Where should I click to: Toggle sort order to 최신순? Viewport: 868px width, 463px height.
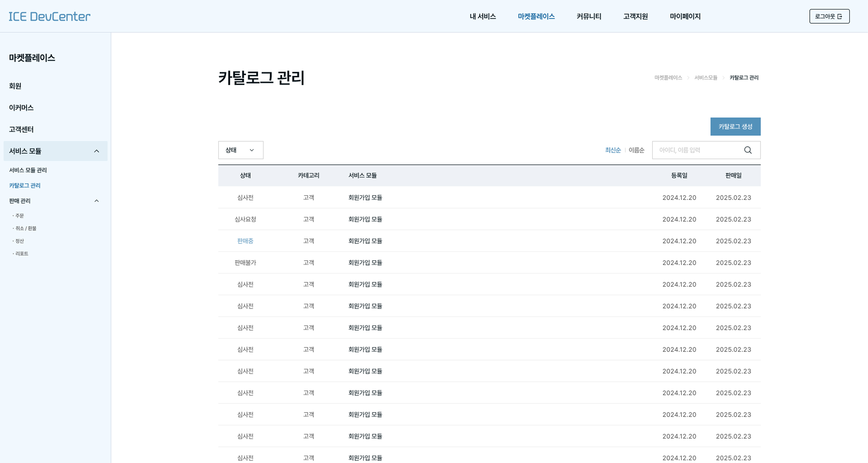613,150
